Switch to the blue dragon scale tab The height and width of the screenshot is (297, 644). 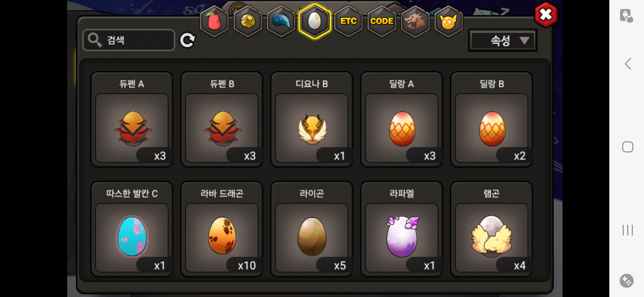pyautogui.click(x=281, y=21)
